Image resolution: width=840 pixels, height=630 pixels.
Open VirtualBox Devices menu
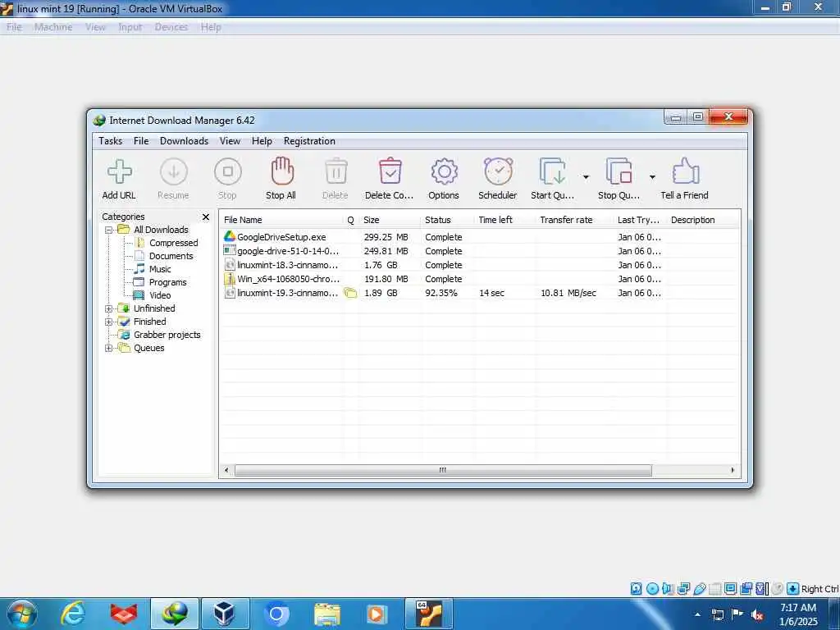[171, 27]
